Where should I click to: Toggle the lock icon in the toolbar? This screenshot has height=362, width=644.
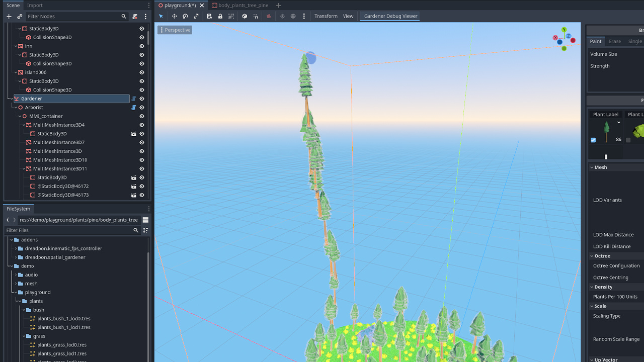point(220,16)
